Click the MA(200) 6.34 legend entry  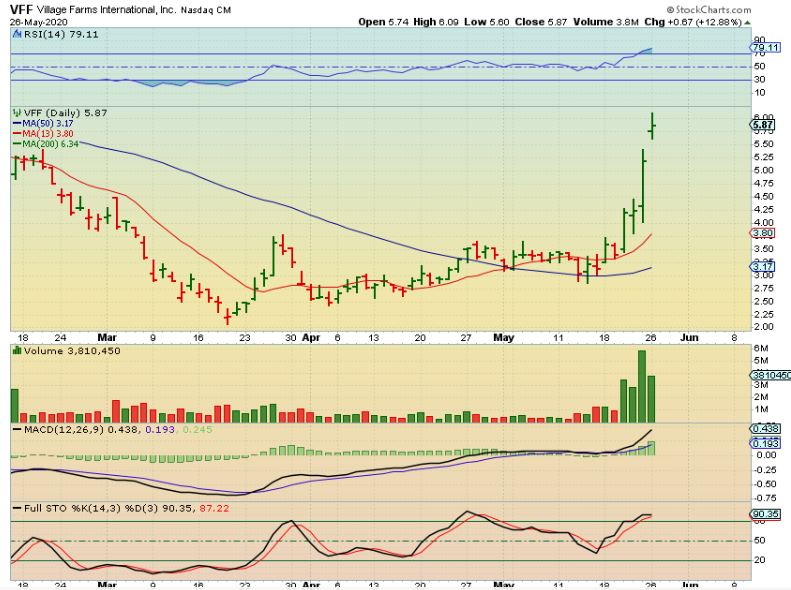point(45,144)
